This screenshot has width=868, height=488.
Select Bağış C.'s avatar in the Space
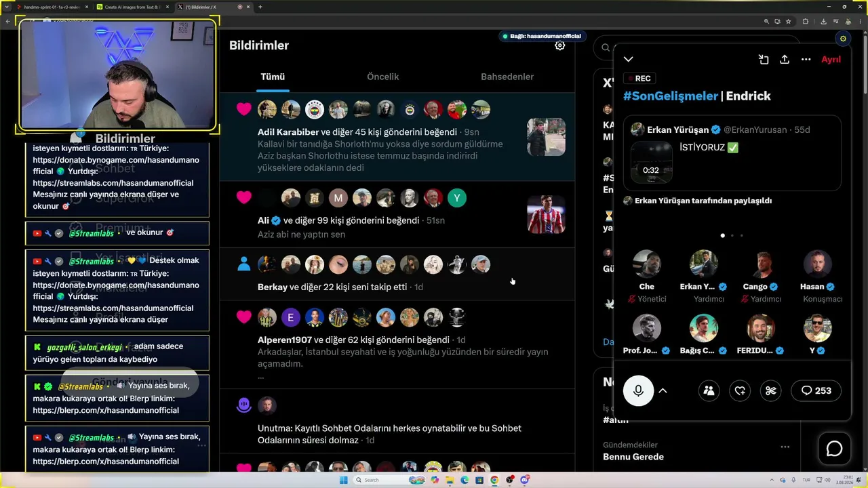pos(703,328)
